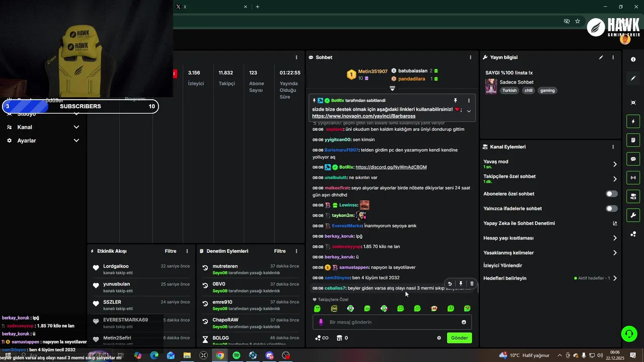Toggle the broadcast signal panel icon in the sidebar
Image resolution: width=644 pixels, height=362 pixels.
coord(633,177)
